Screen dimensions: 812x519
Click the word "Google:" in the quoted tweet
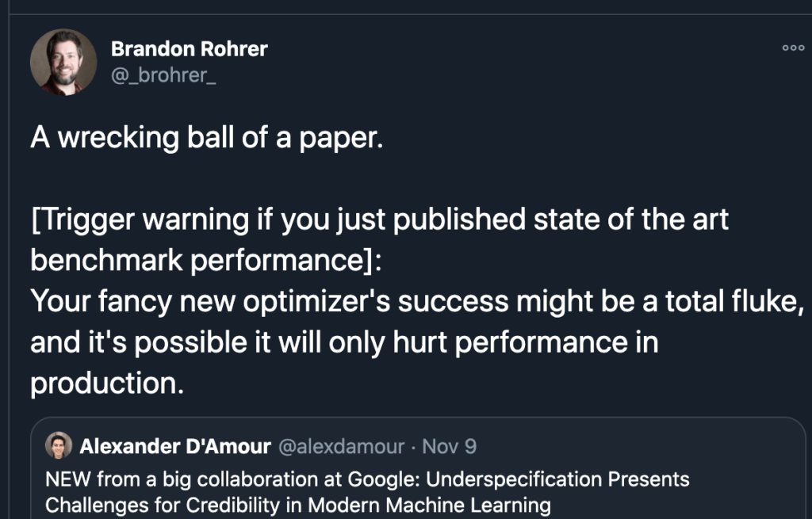pyautogui.click(x=384, y=479)
